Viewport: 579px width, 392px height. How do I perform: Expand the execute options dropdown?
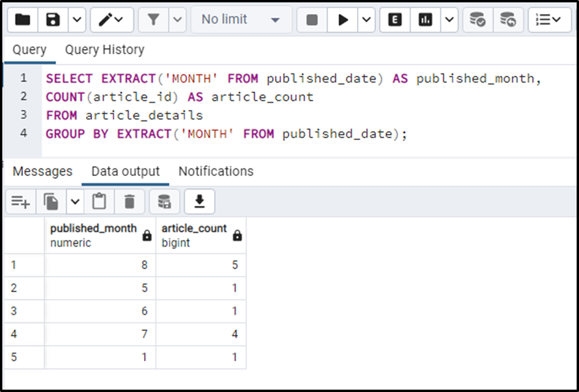367,19
